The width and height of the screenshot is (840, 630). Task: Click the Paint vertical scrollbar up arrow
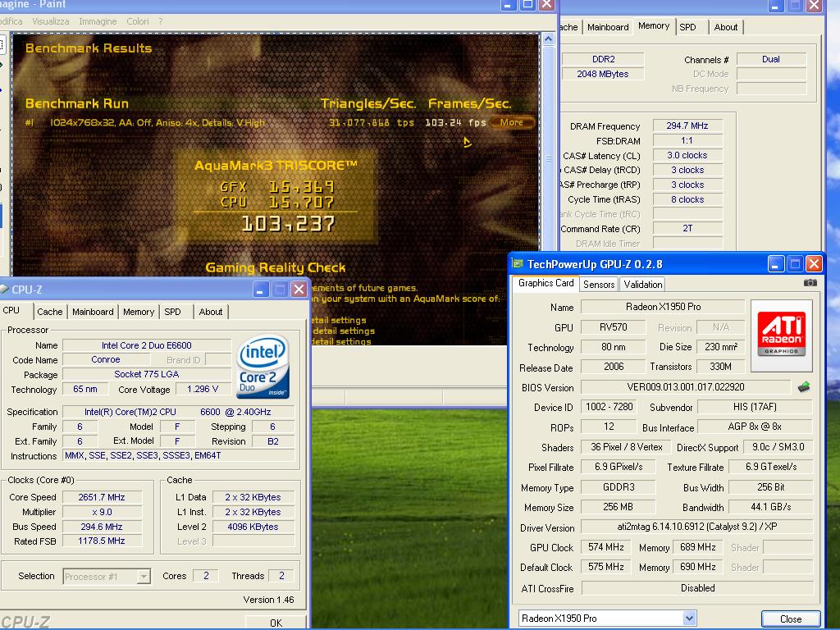point(548,39)
